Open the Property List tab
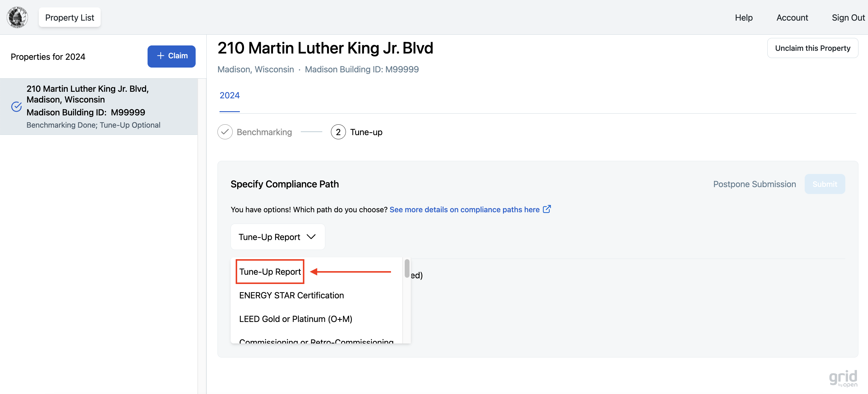The height and width of the screenshot is (394, 868). pyautogui.click(x=69, y=18)
